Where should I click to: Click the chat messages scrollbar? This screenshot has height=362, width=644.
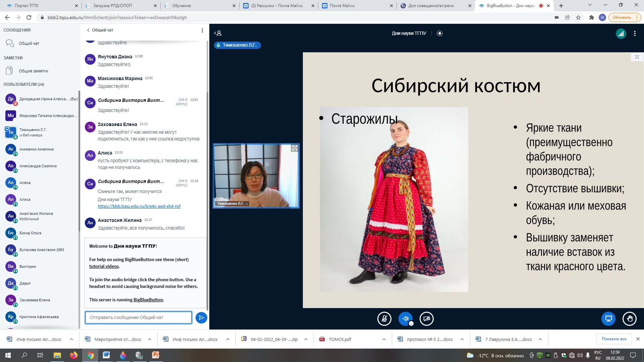pyautogui.click(x=207, y=201)
